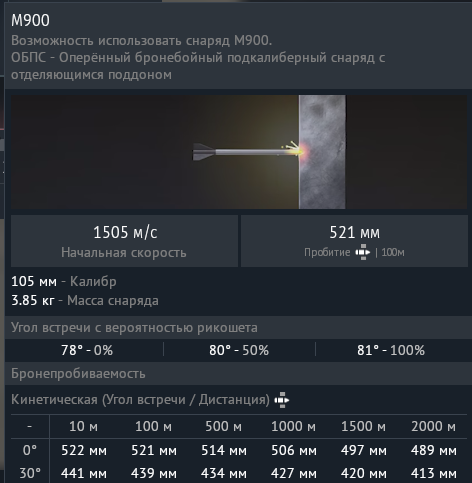Click the 81° - 100% ricochet value
The width and height of the screenshot is (472, 483).
pyautogui.click(x=391, y=350)
